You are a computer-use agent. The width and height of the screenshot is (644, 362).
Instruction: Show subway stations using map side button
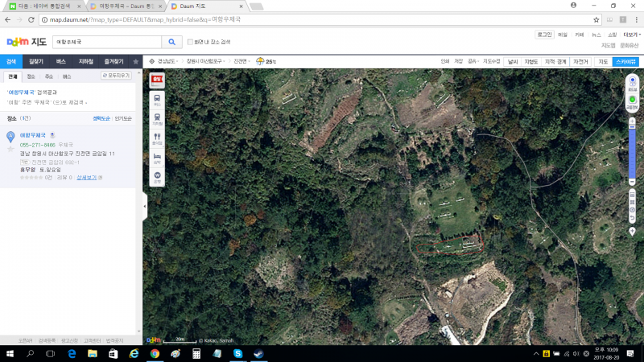point(157,118)
